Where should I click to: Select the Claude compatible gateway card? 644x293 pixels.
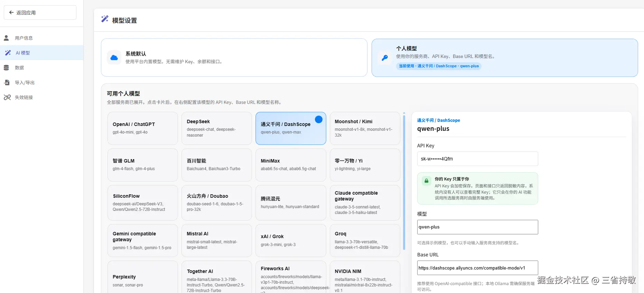coord(365,203)
